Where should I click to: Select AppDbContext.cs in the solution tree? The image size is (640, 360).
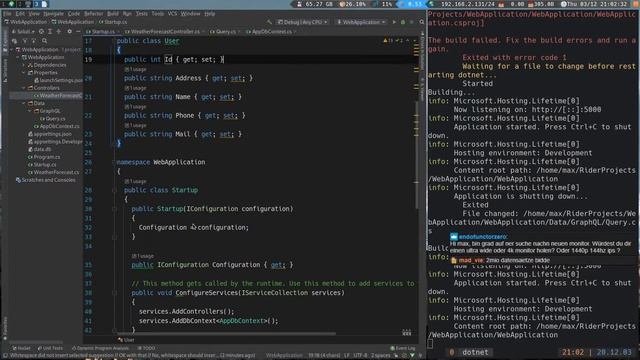[x=56, y=127]
